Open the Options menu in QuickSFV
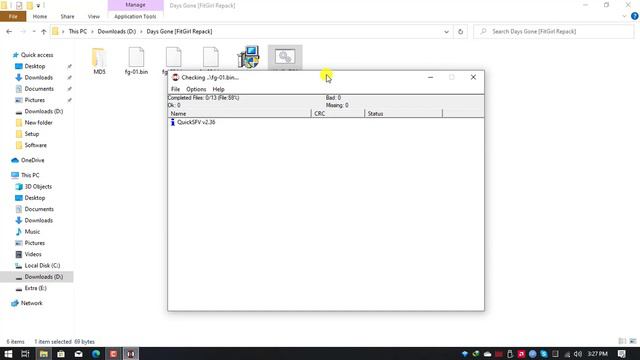The width and height of the screenshot is (640, 360). (x=196, y=89)
